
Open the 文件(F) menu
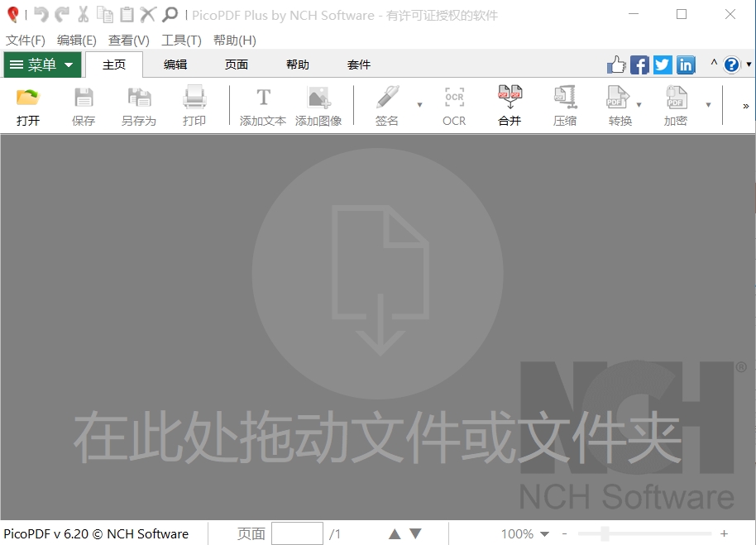25,40
